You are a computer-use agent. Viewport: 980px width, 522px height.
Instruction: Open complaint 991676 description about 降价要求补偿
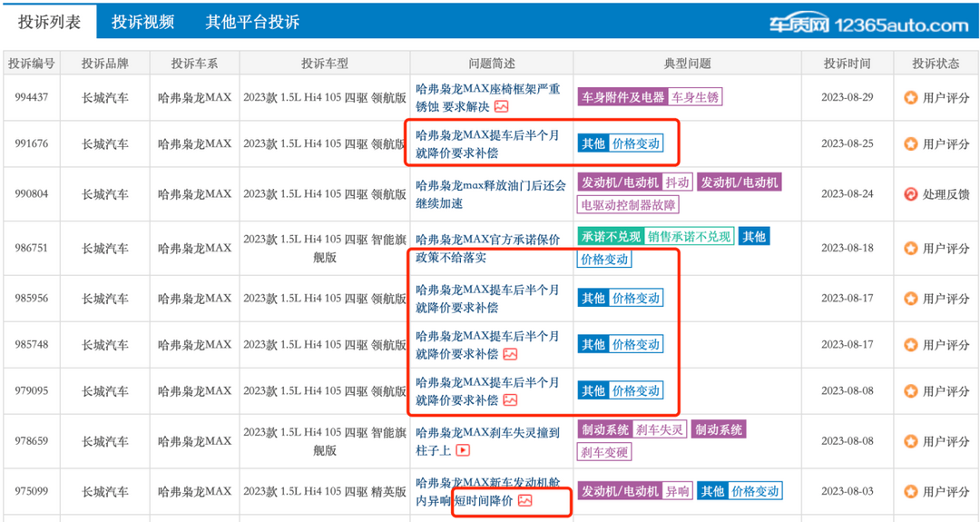(487, 143)
